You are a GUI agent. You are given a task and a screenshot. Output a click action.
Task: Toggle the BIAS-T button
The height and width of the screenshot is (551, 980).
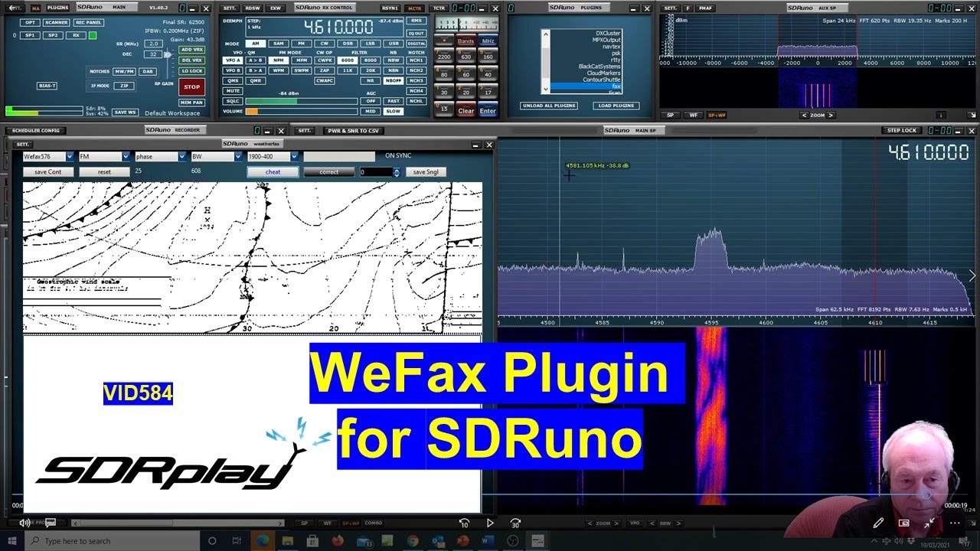(x=47, y=86)
